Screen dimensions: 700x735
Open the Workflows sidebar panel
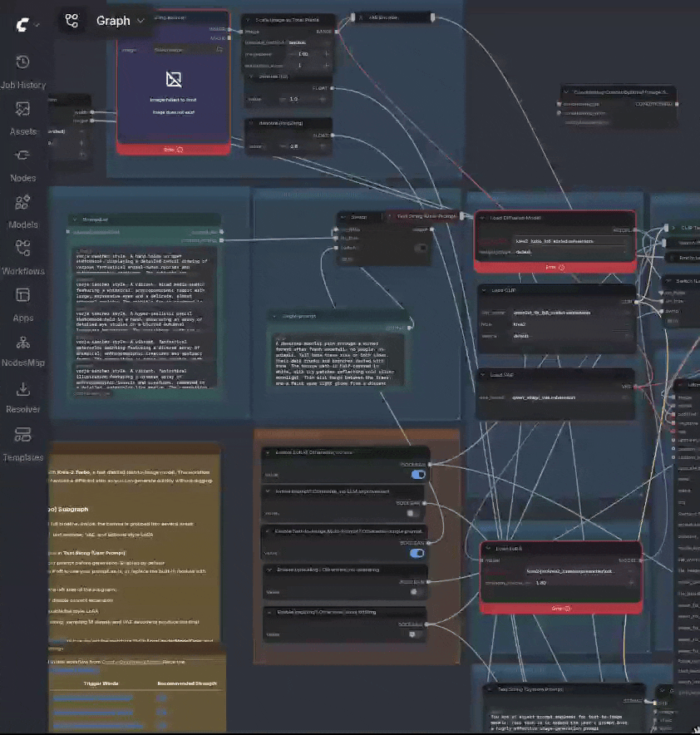click(23, 258)
